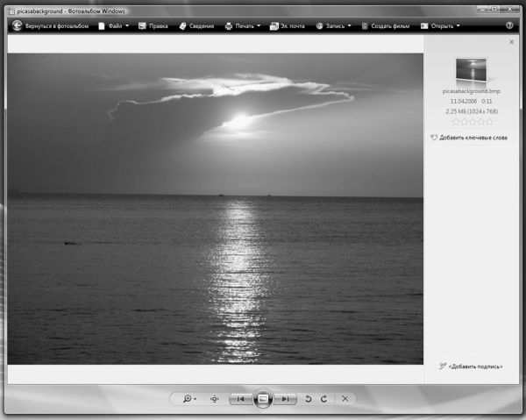Go to the previous photo
The height and width of the screenshot is (420, 526).
(239, 399)
